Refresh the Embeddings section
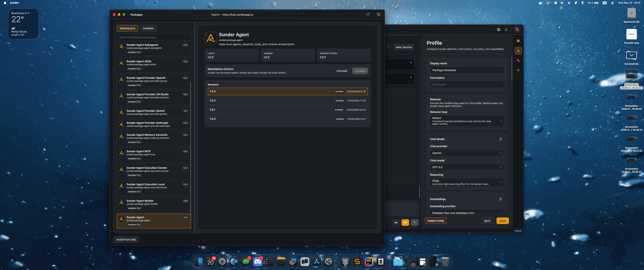644x270 pixels. pyautogui.click(x=501, y=199)
